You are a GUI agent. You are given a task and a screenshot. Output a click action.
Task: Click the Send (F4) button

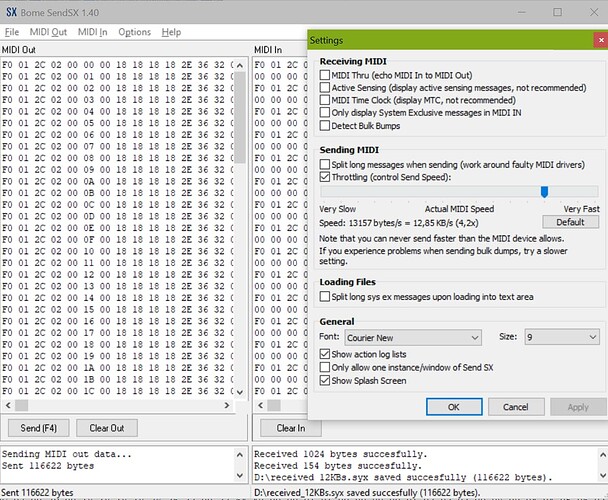coord(39,428)
